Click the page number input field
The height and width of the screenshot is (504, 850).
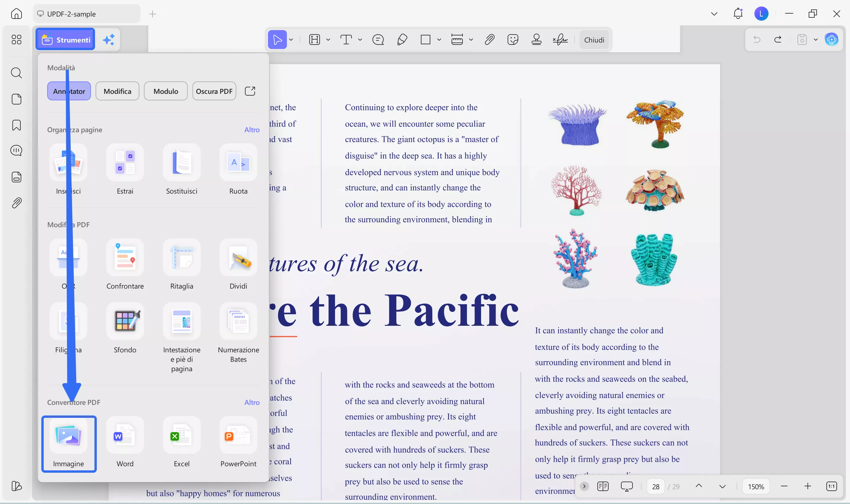click(x=656, y=486)
